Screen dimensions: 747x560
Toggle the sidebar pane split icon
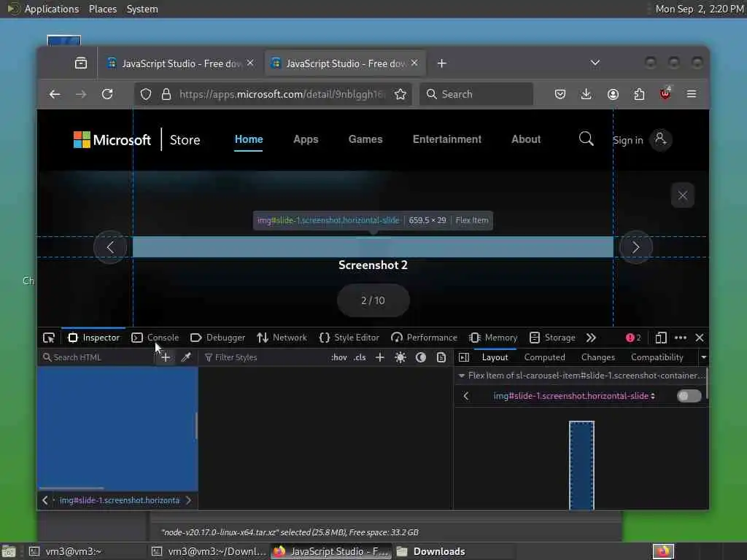pyautogui.click(x=464, y=357)
